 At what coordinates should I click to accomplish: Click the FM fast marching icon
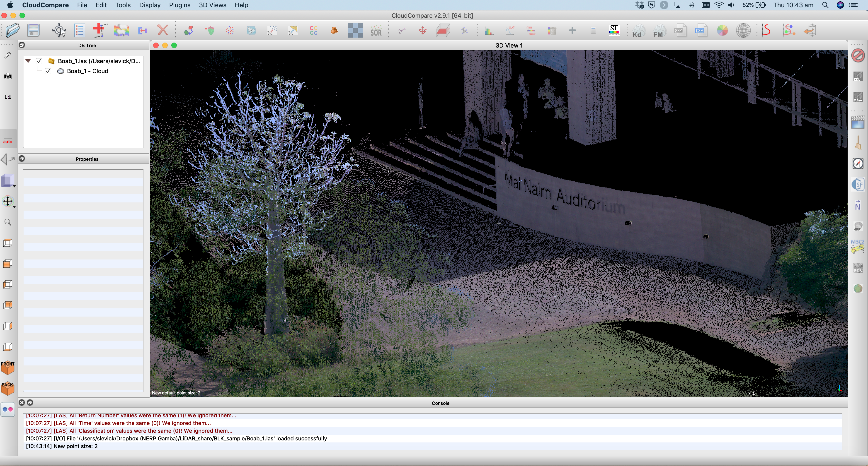click(x=658, y=31)
